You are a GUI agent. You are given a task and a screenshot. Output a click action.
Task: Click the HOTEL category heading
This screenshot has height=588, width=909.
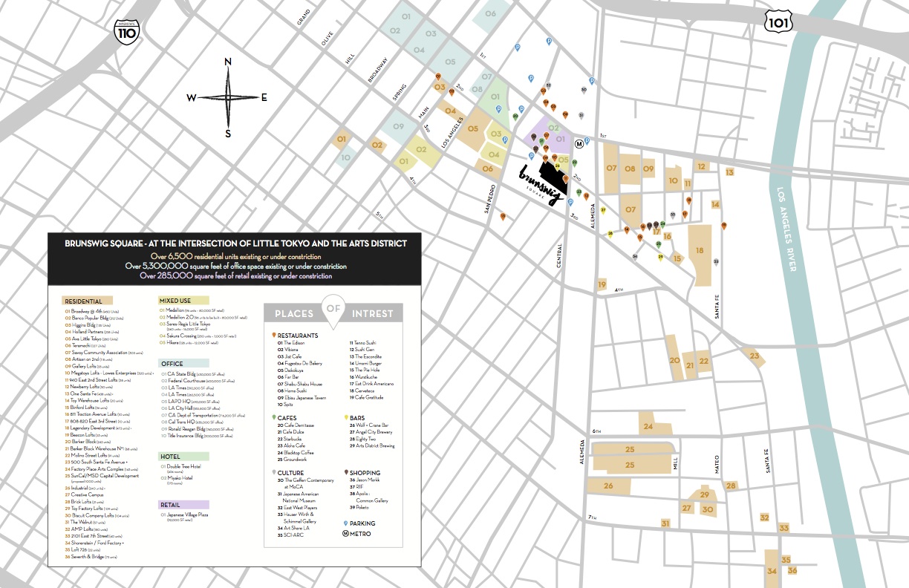pyautogui.click(x=183, y=457)
